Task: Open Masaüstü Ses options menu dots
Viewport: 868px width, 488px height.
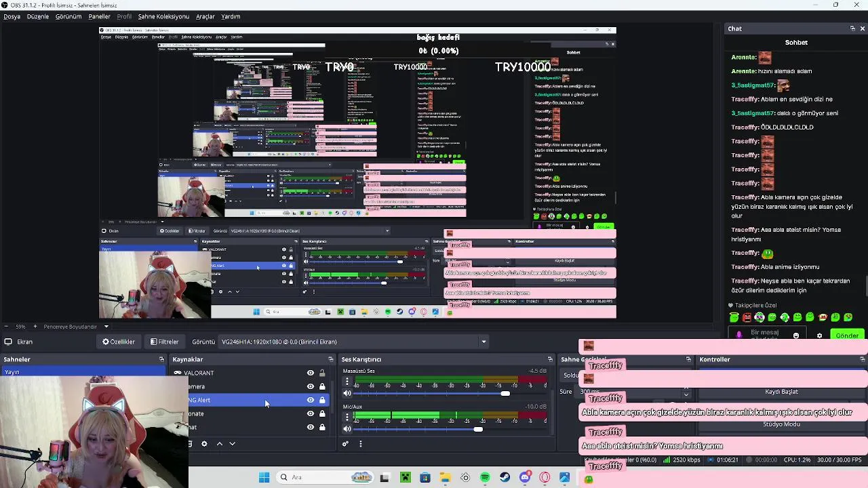Action: point(347,382)
